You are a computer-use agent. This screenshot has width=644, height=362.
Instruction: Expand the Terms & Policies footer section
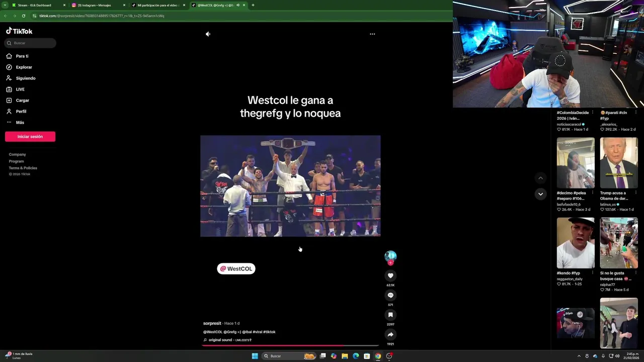[x=23, y=168]
